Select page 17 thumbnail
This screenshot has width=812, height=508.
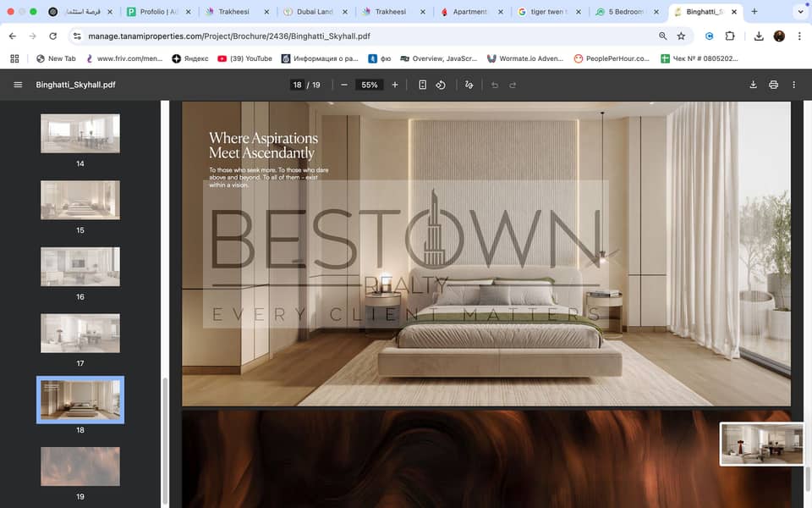[x=80, y=334]
